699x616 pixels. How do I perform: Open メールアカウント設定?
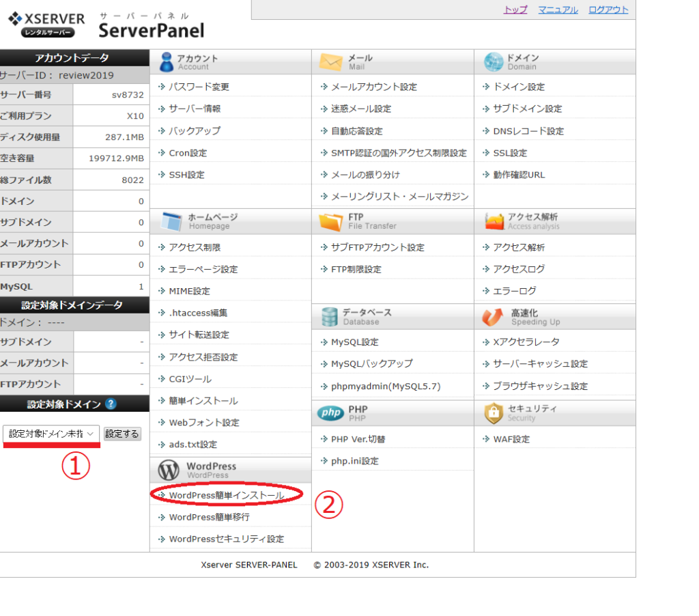pos(374,87)
